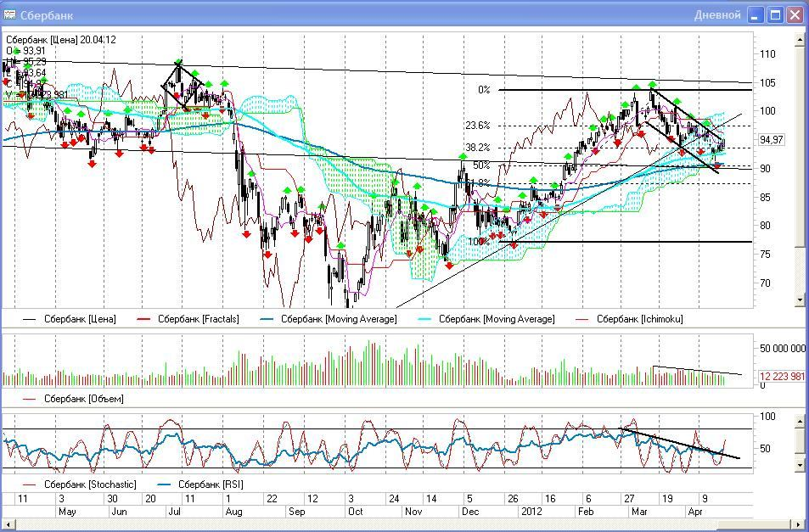This screenshot has height=532, width=809.
Task: Click the open price text O = 93,91
Action: (25, 51)
